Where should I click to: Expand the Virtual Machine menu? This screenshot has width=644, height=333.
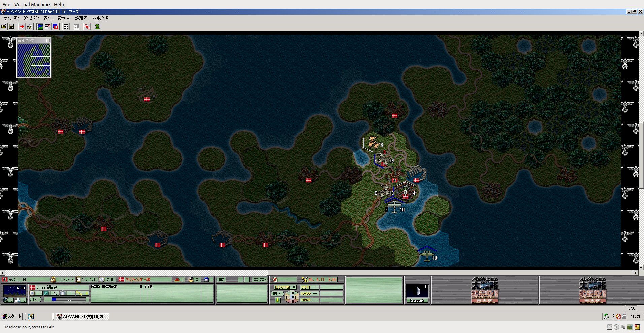click(x=32, y=5)
